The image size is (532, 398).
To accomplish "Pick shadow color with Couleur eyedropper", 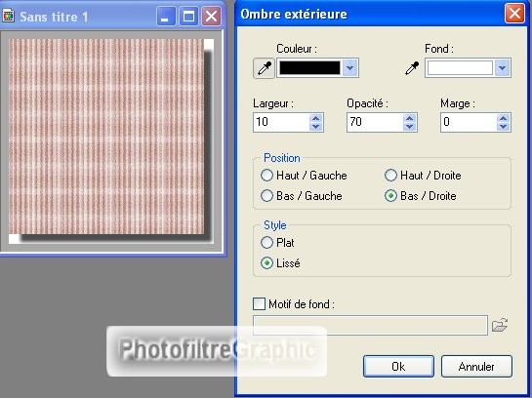I will pyautogui.click(x=264, y=68).
